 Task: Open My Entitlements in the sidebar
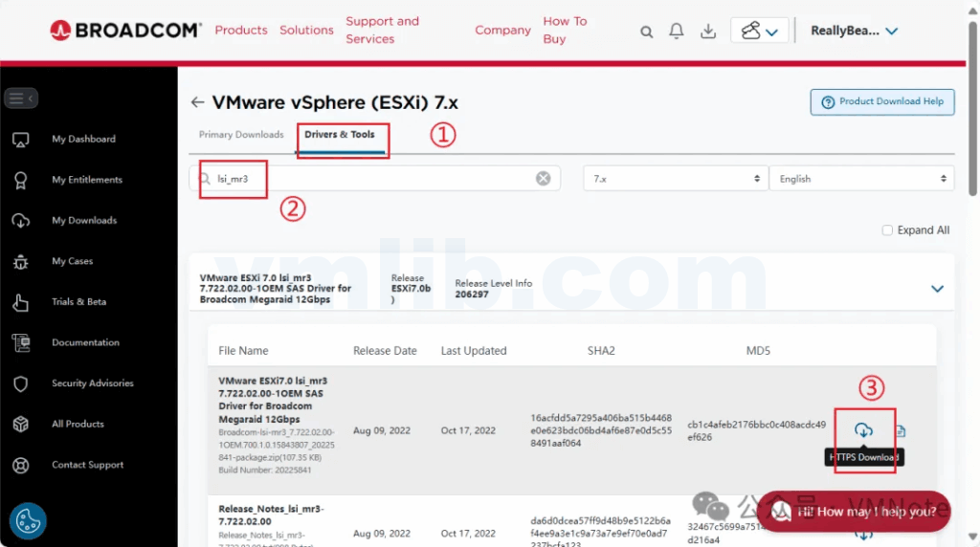[87, 180]
